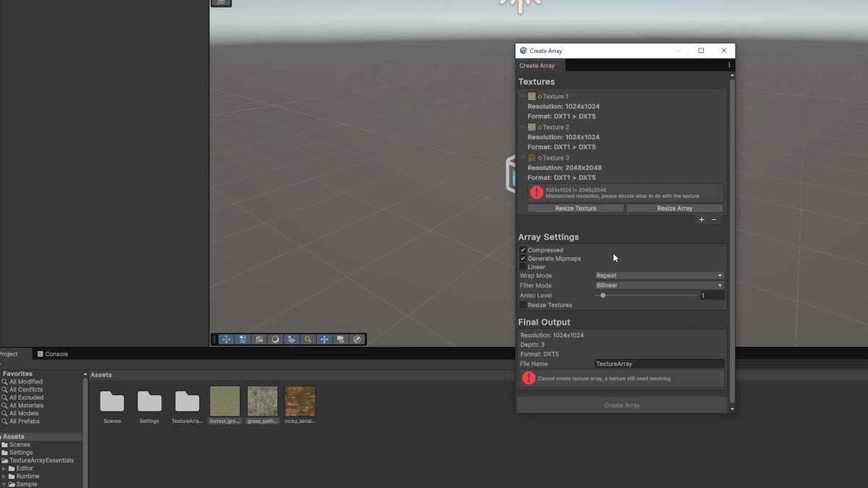Select Scenes folder in project tree
Viewport: 868px width, 488px height.
coord(20,445)
